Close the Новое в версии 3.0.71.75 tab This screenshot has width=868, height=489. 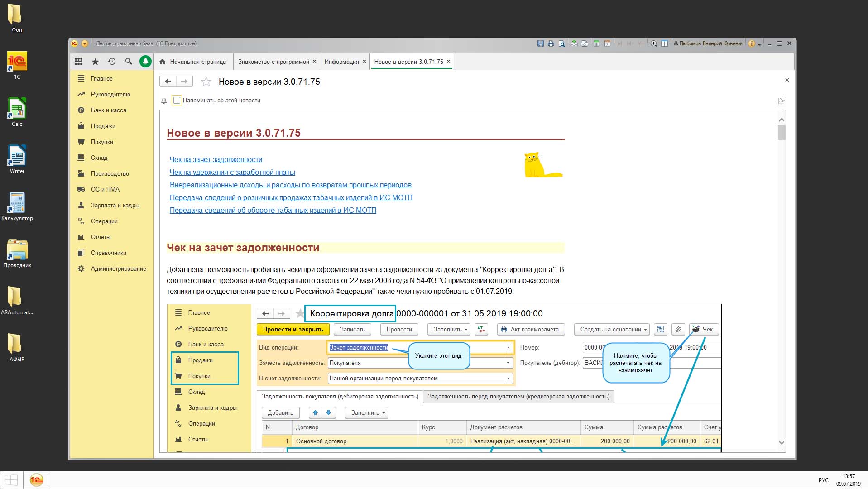(448, 62)
